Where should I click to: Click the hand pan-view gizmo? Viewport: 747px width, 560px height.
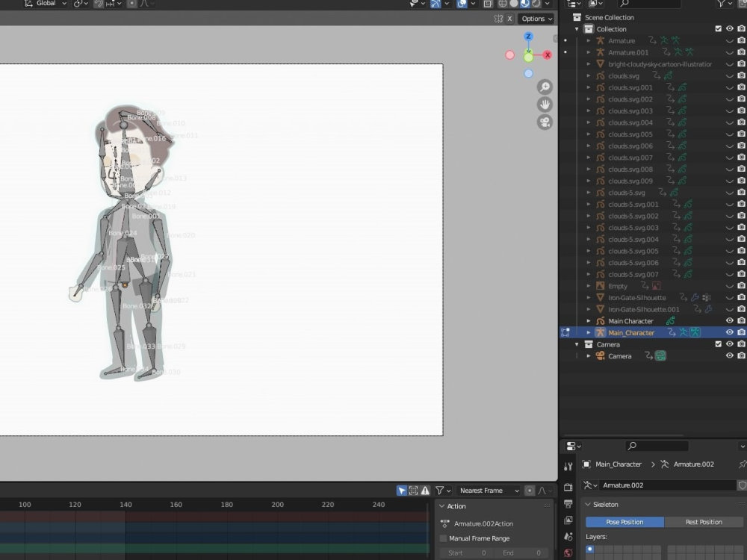pyautogui.click(x=545, y=105)
